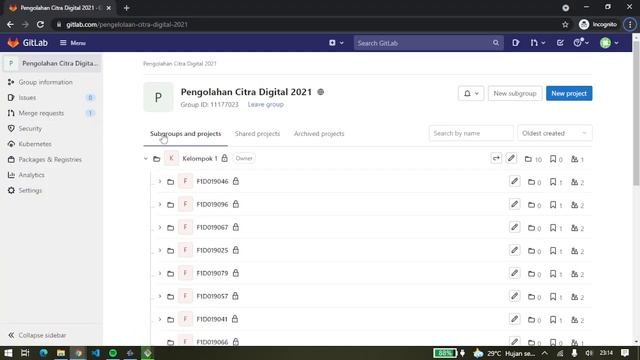The width and height of the screenshot is (640, 360).
Task: Expand subgroup F1D019041
Action: pos(160,319)
